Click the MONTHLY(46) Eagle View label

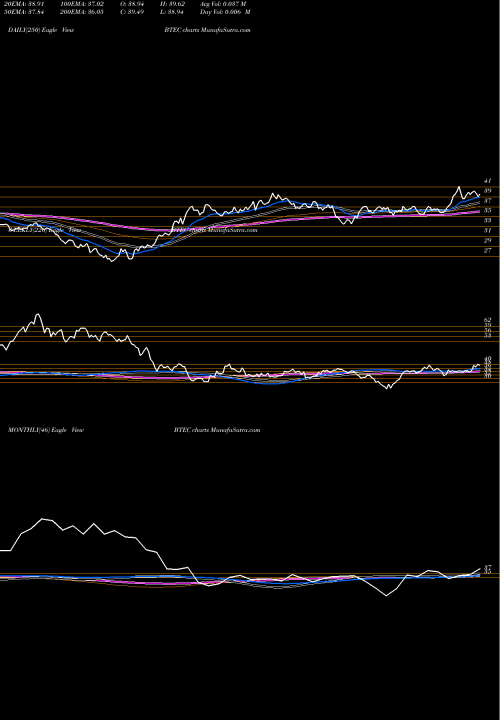[x=46, y=430]
